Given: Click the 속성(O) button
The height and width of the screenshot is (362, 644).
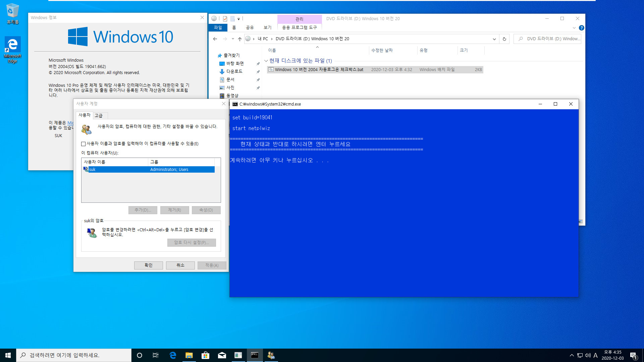Looking at the screenshot, I should (x=206, y=210).
